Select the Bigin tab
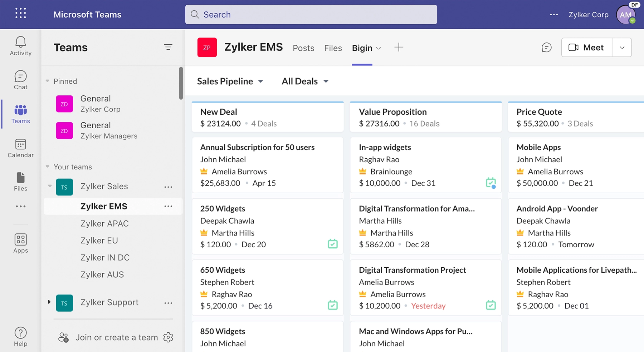 362,48
